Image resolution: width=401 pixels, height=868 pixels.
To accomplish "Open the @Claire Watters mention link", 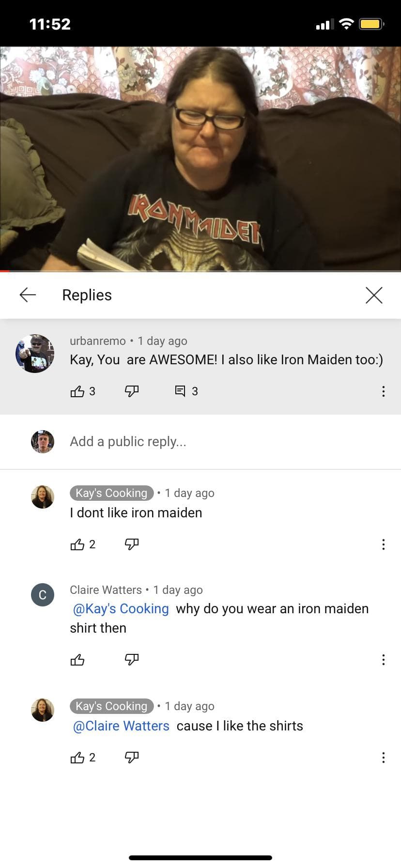I will tap(121, 726).
